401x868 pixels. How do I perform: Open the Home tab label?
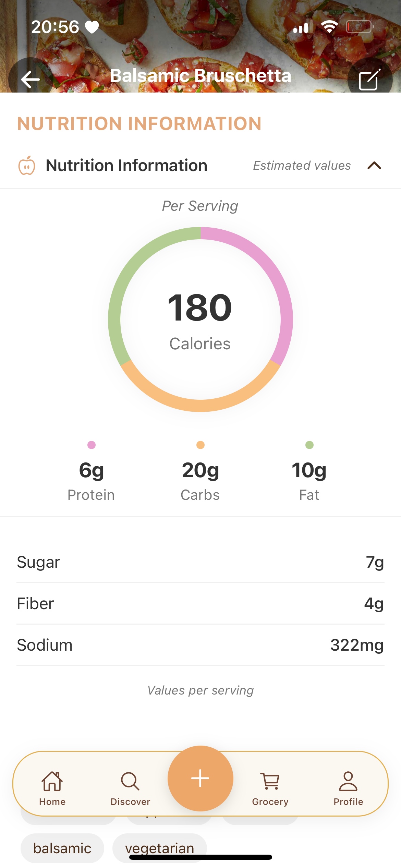[x=52, y=801]
